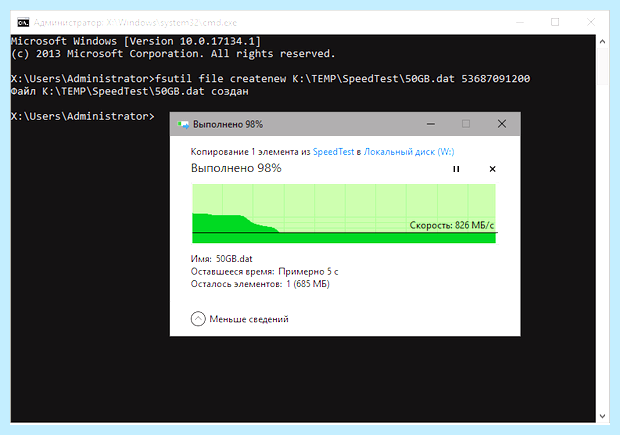The width and height of the screenshot is (620, 435).
Task: Click the remaining items 1 (685 МБ)
Action: point(308,284)
